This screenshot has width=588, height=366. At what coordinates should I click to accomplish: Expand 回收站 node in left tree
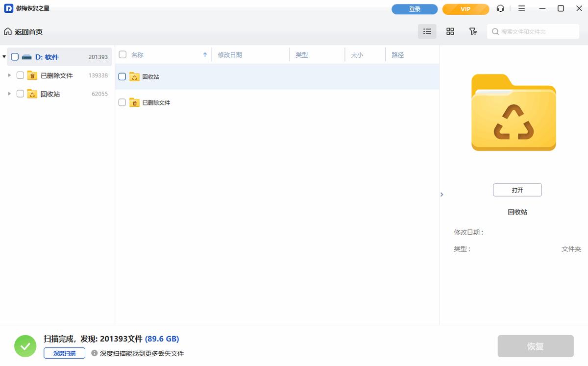coord(9,94)
